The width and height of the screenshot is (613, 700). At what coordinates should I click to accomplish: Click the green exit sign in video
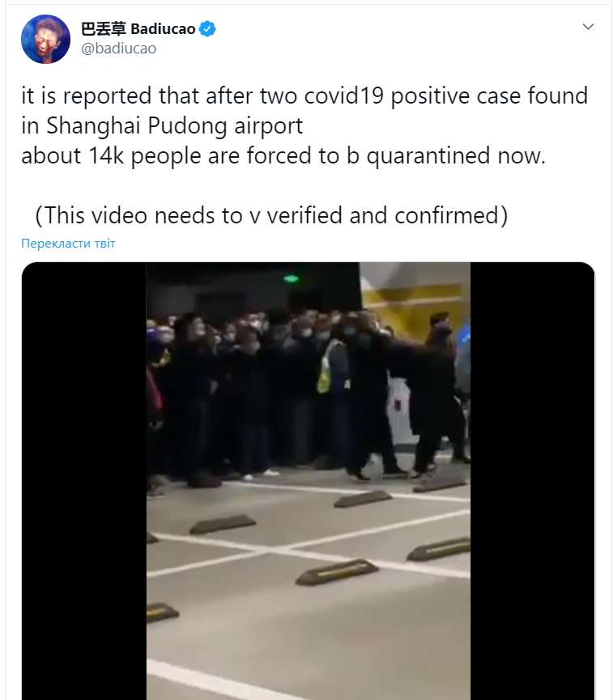(x=291, y=278)
